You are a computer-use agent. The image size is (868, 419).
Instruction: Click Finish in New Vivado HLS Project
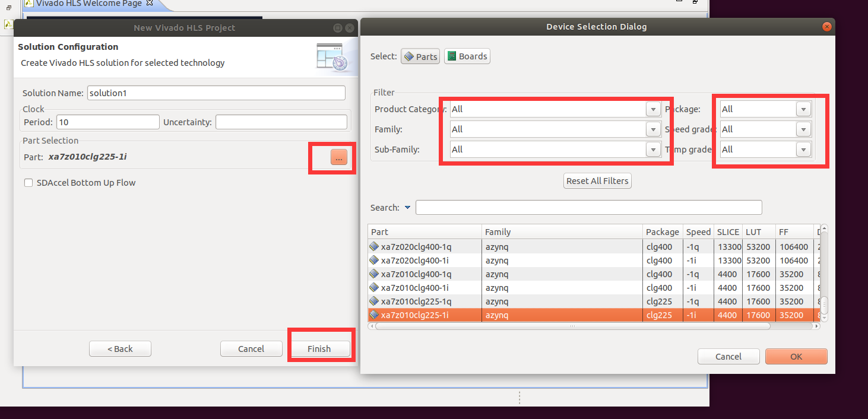(x=319, y=348)
